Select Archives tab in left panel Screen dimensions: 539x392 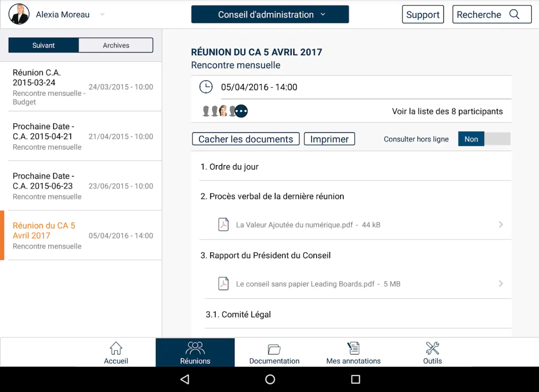116,45
